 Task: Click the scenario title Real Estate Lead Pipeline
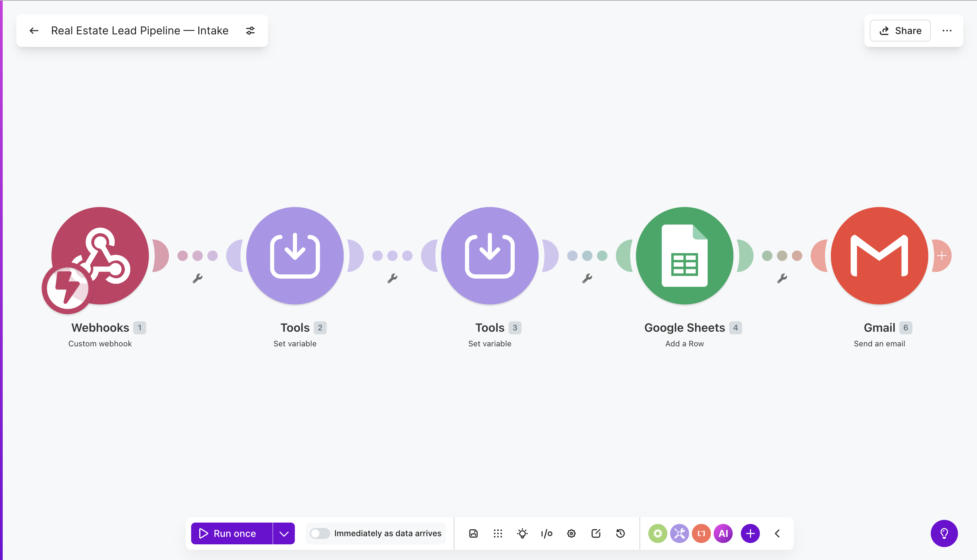click(x=140, y=31)
